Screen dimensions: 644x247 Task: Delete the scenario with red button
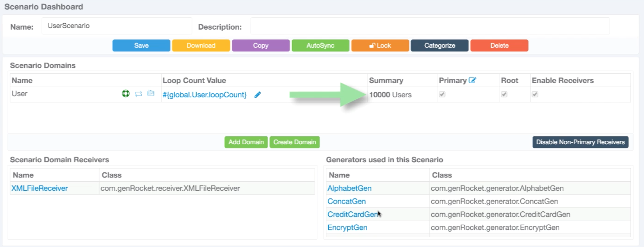499,46
